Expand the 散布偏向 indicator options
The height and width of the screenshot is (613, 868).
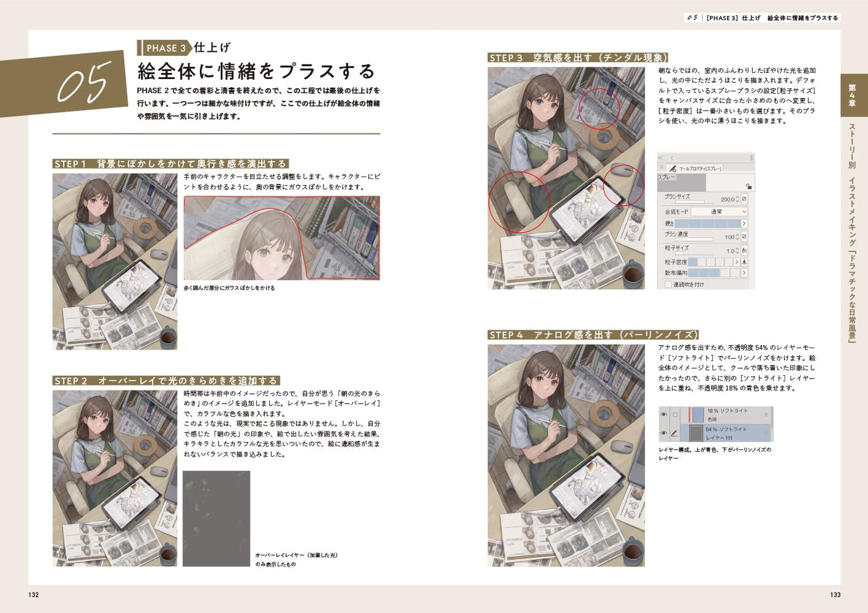[x=744, y=273]
